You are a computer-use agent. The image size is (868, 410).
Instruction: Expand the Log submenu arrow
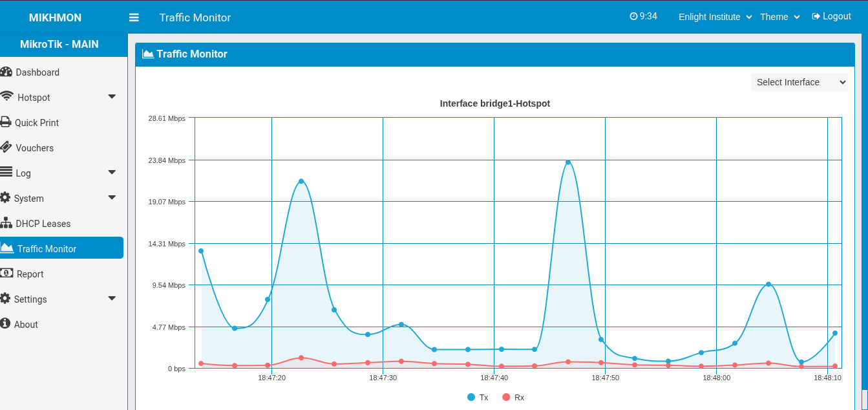point(112,173)
